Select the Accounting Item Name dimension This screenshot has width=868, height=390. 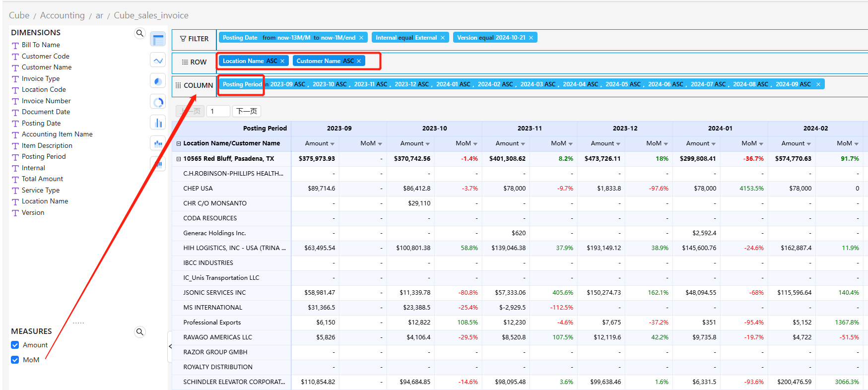coord(57,134)
